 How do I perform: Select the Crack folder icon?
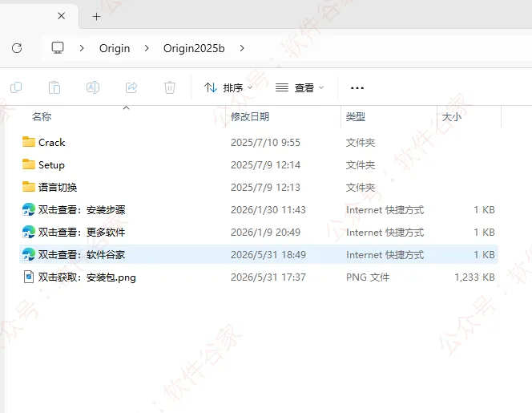[x=29, y=142]
